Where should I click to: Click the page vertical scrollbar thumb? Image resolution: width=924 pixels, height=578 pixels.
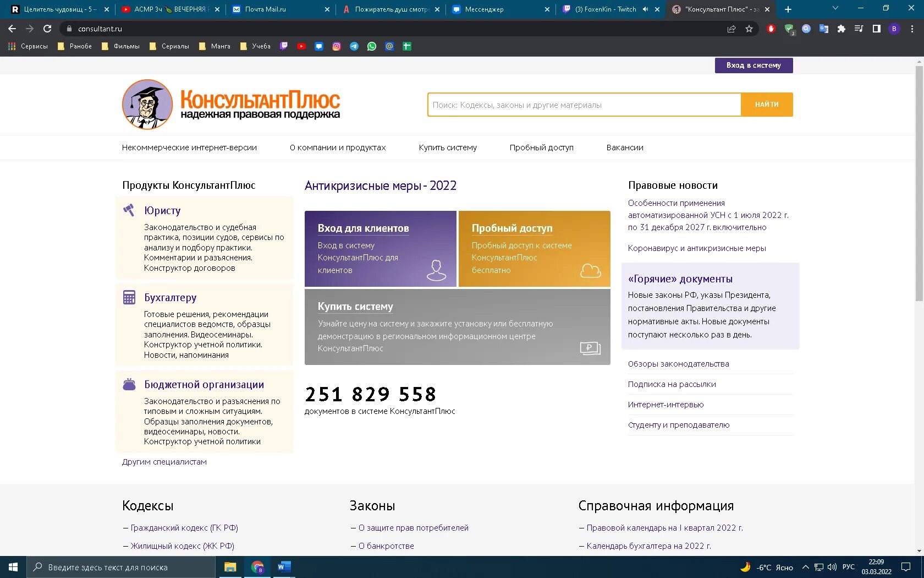click(919, 183)
